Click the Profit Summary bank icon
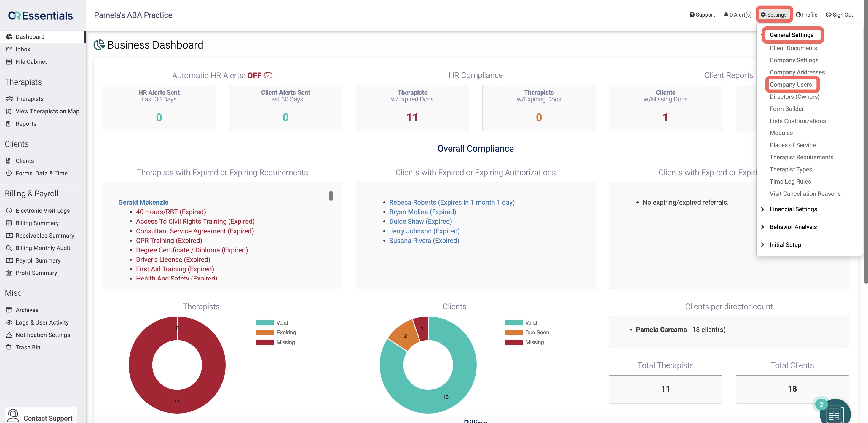The image size is (868, 423). (x=9, y=273)
